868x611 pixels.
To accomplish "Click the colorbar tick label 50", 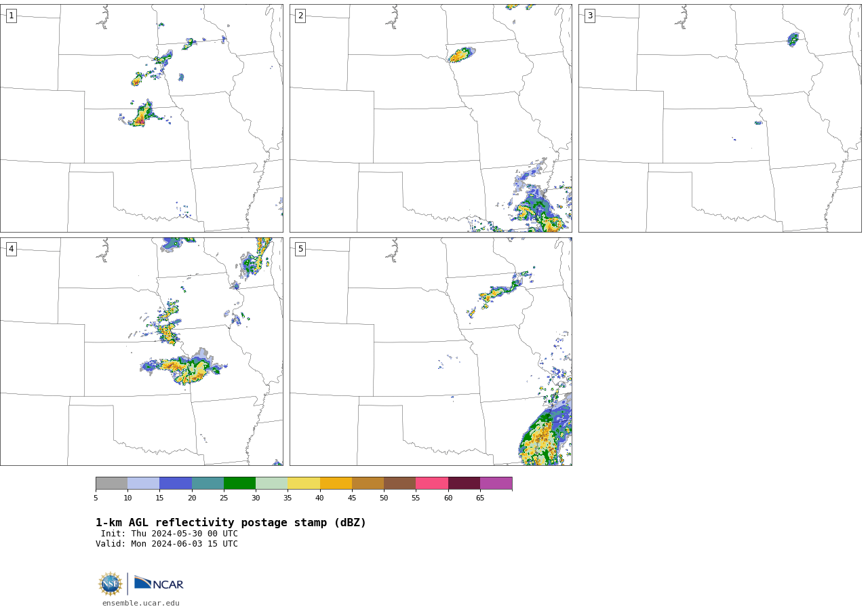I will coord(384,498).
